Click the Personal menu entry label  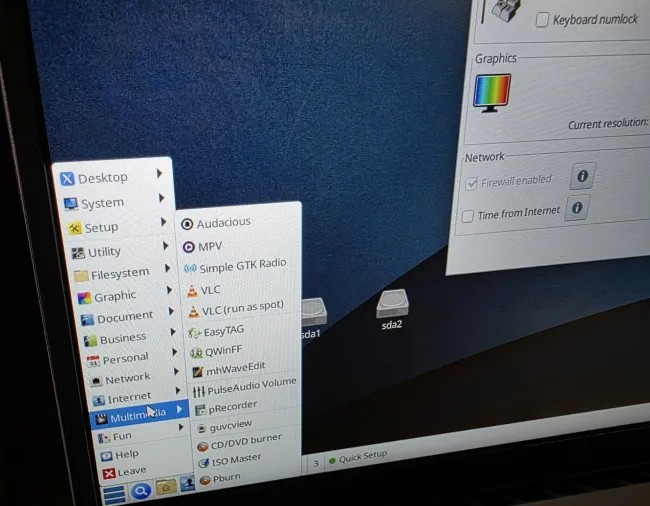(x=126, y=358)
